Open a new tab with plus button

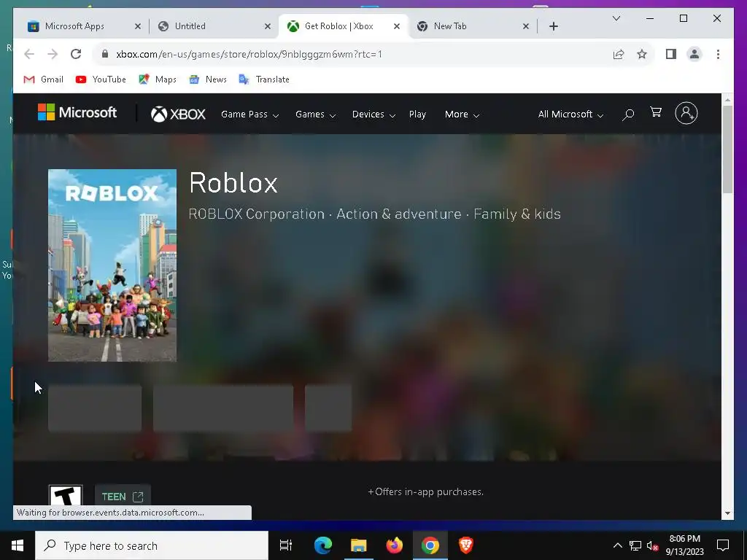click(553, 26)
